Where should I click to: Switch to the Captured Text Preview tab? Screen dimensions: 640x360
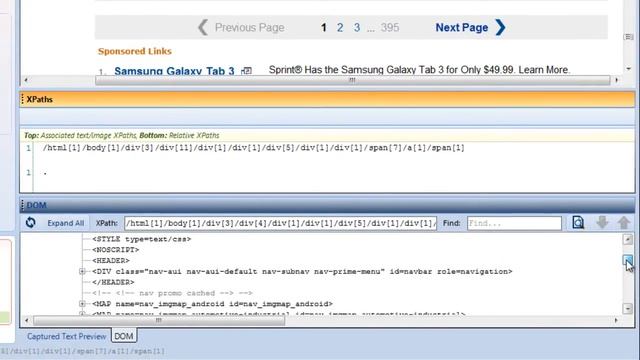(67, 336)
